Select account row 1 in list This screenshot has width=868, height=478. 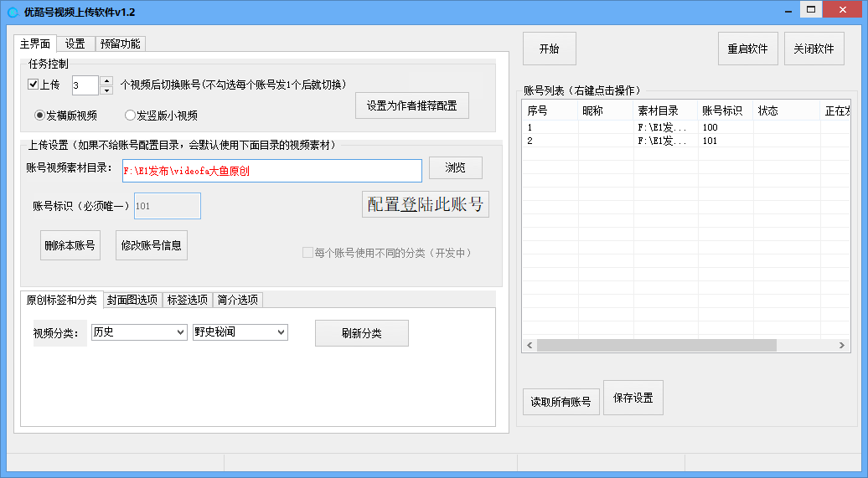point(686,127)
